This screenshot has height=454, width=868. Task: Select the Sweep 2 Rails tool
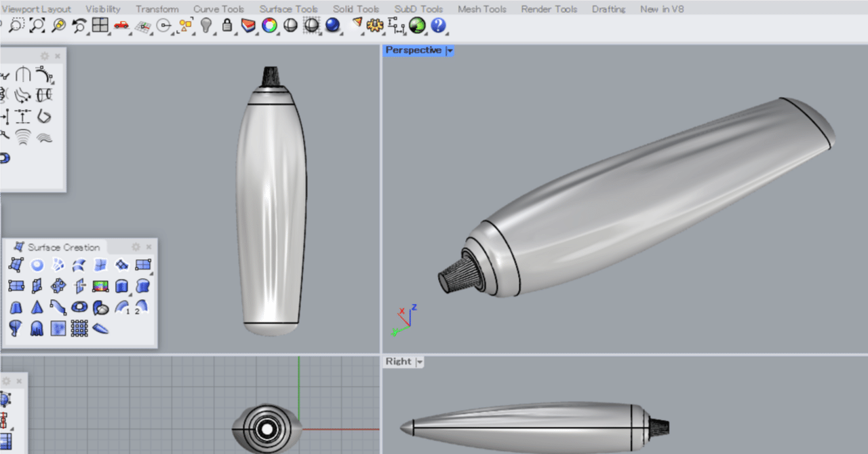click(x=141, y=307)
